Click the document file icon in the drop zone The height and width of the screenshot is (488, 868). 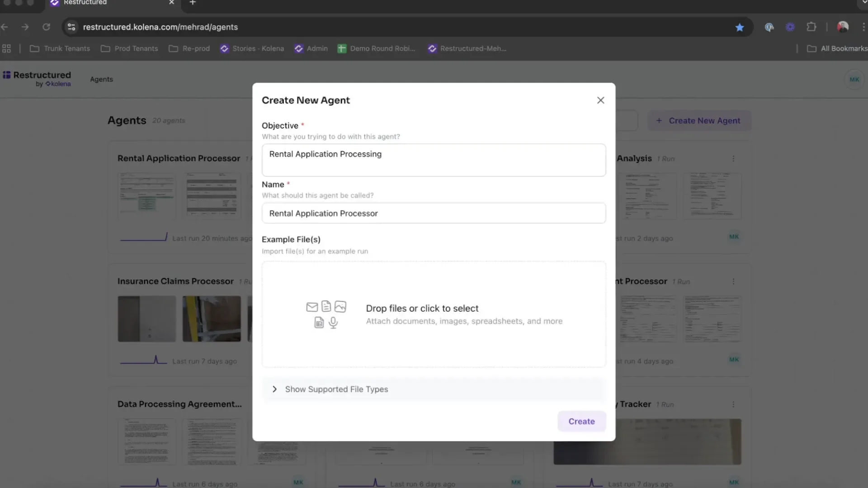(x=326, y=306)
